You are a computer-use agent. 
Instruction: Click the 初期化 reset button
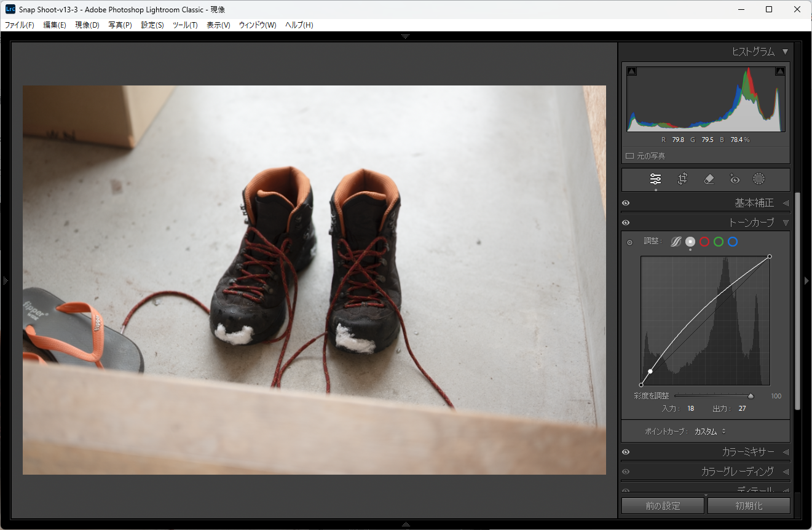pos(748,506)
